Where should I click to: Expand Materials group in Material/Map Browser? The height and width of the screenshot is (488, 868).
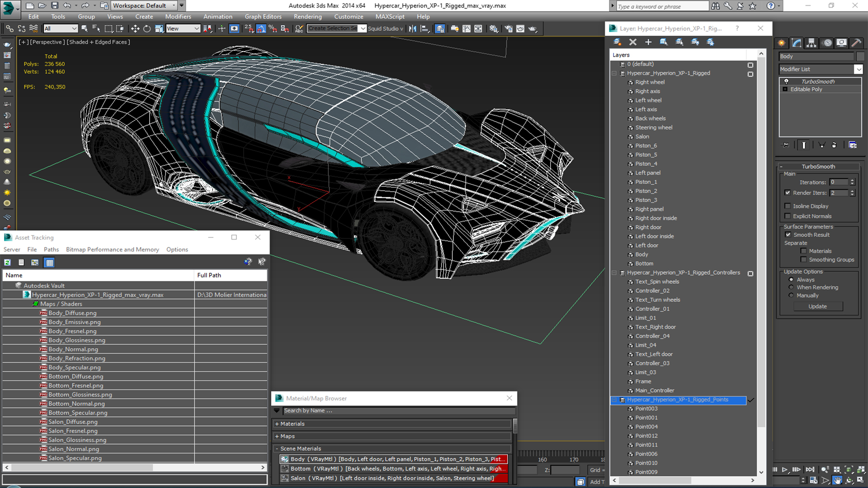coord(277,424)
